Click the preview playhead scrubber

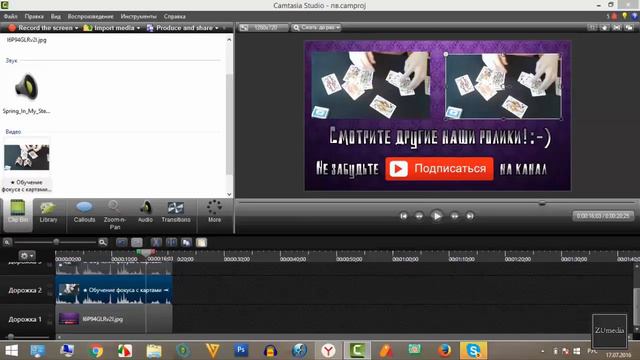click(542, 202)
